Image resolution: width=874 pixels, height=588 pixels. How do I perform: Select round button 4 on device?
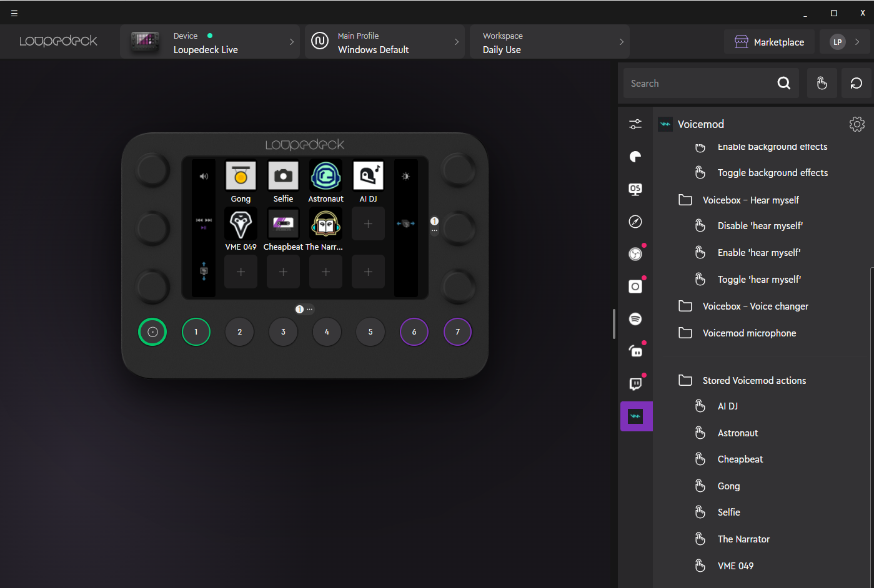pos(327,332)
